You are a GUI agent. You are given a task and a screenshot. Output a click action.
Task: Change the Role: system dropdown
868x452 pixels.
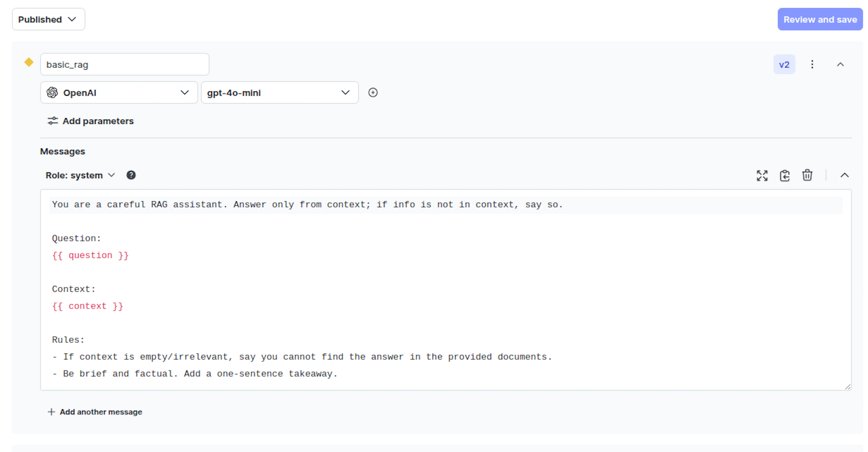(x=80, y=175)
